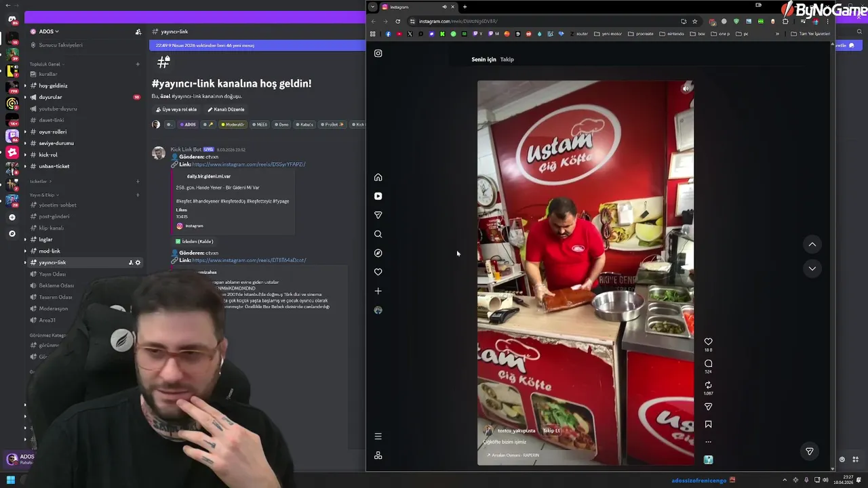Expand the ADOS server dropdown in Discord
Screen dimensions: 868x488
(x=49, y=31)
